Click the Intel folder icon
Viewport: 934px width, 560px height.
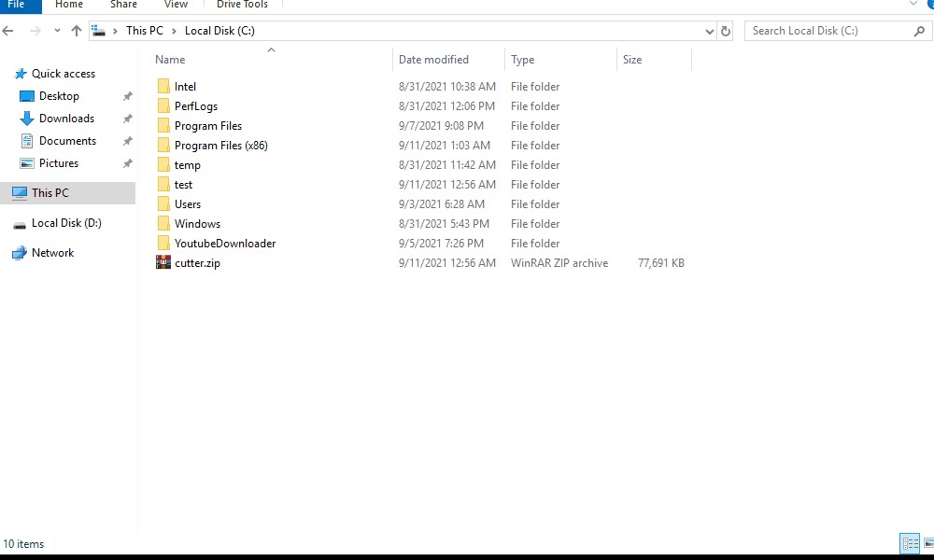click(163, 86)
